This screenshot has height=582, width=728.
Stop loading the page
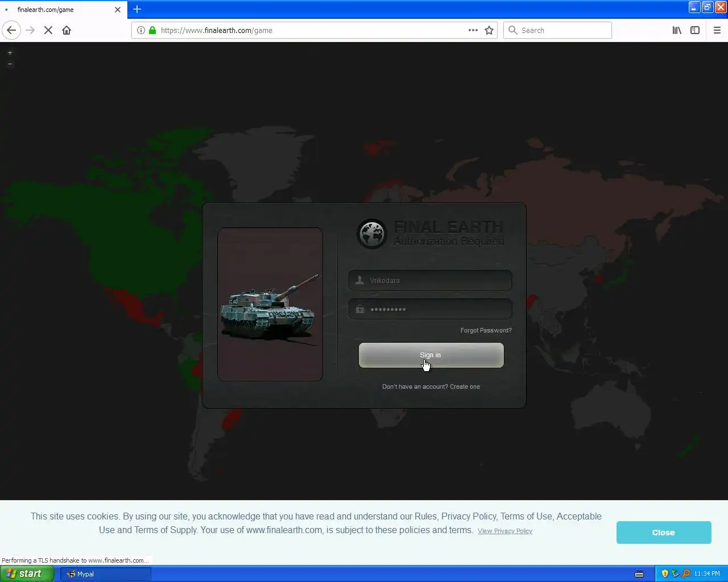coord(48,30)
